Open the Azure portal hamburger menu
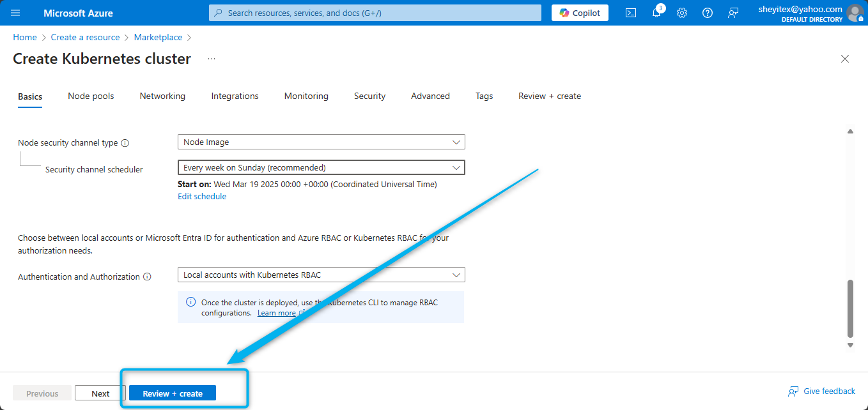Screen dimensions: 868x410 coord(16,13)
